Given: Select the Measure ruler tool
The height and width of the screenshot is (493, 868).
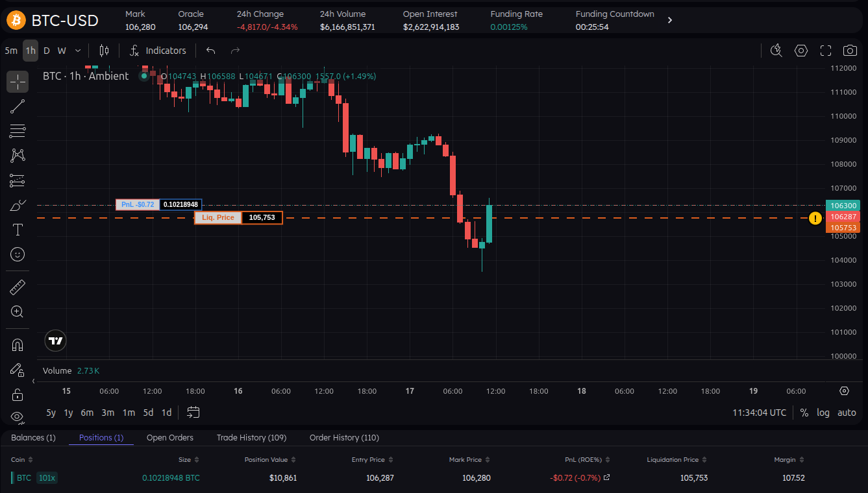Looking at the screenshot, I should click(17, 286).
